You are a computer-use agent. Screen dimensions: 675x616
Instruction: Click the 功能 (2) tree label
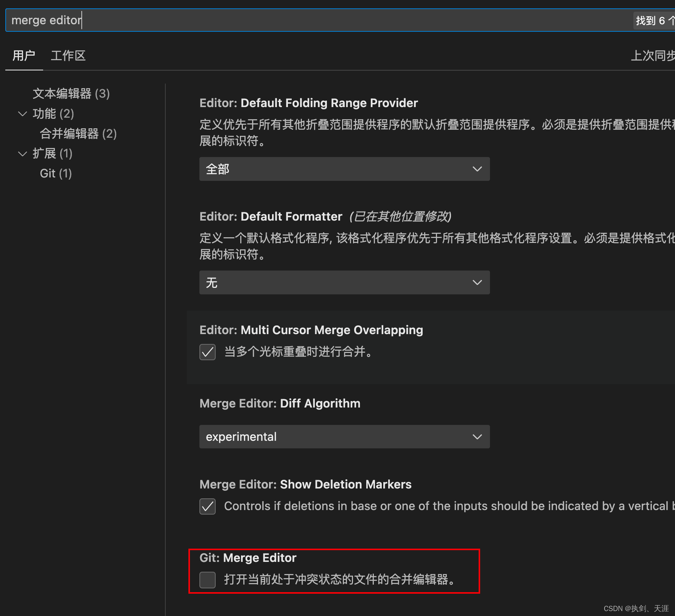tap(53, 114)
